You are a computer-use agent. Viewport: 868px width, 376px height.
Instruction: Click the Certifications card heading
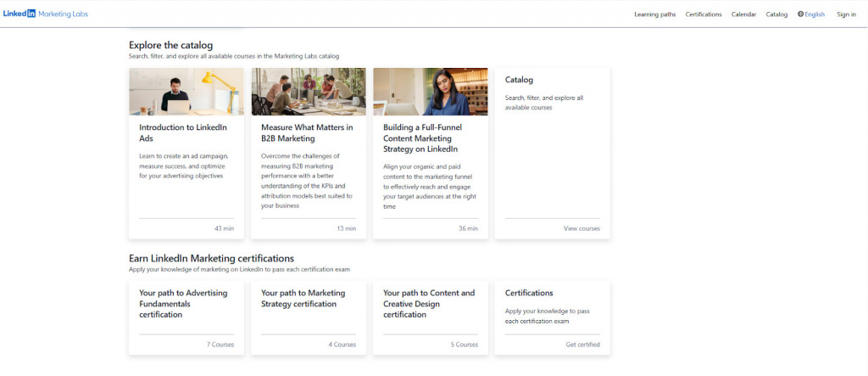pos(529,293)
